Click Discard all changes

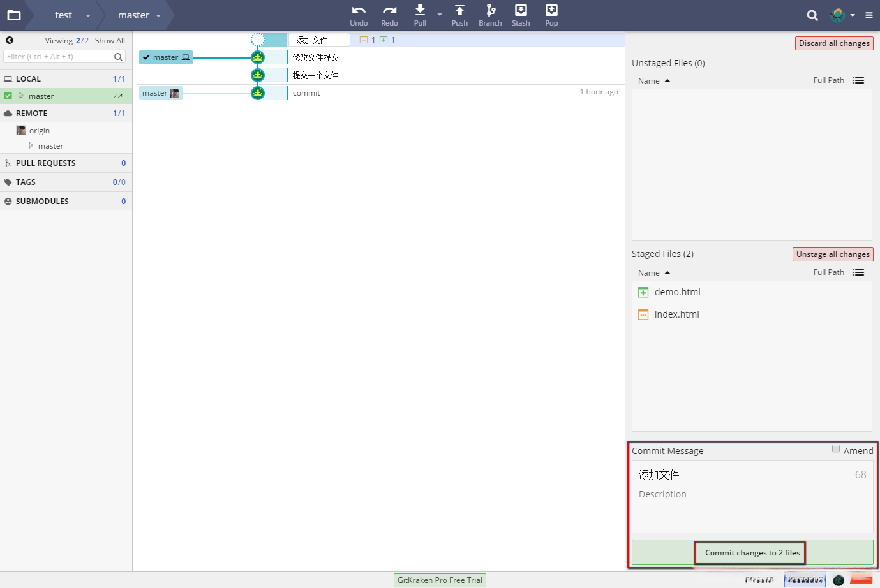tap(834, 43)
